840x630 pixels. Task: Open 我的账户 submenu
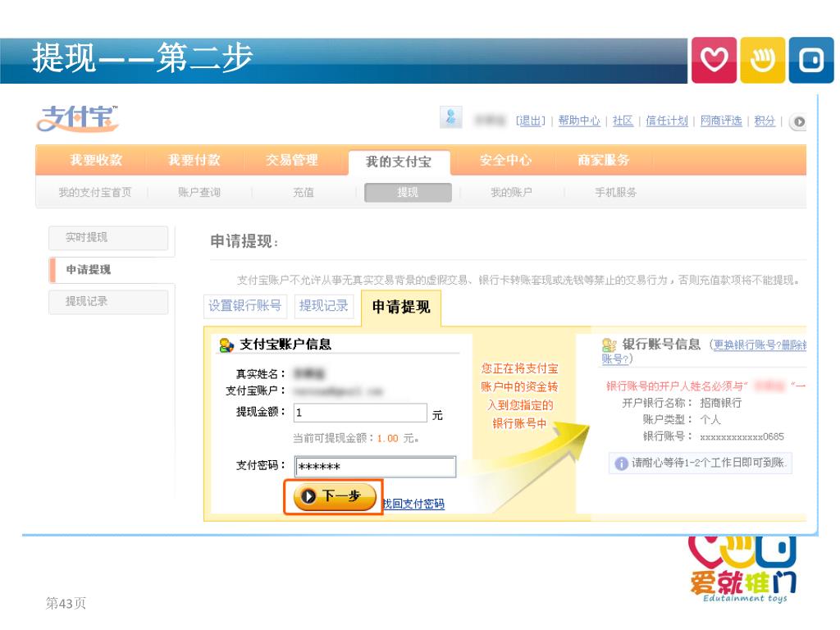[x=512, y=192]
